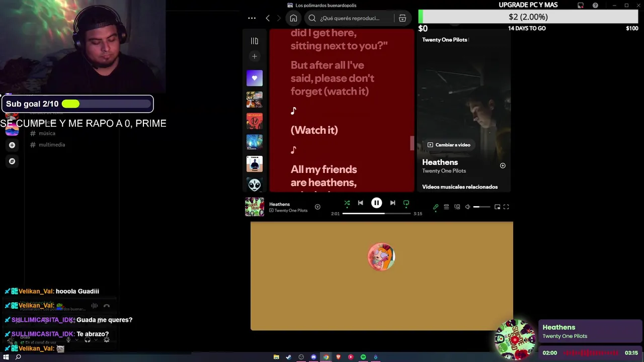Click the Twenty One Pilots panel header

coord(444,40)
